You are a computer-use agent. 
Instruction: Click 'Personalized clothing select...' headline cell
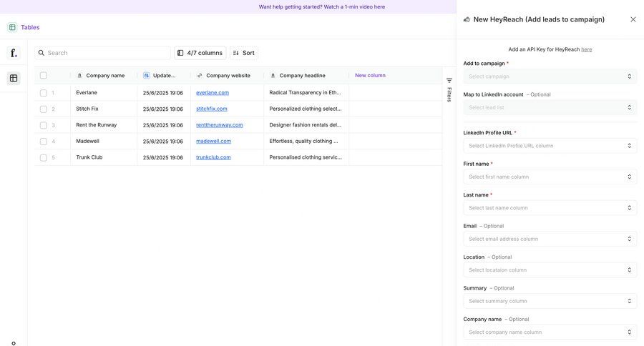[306, 109]
